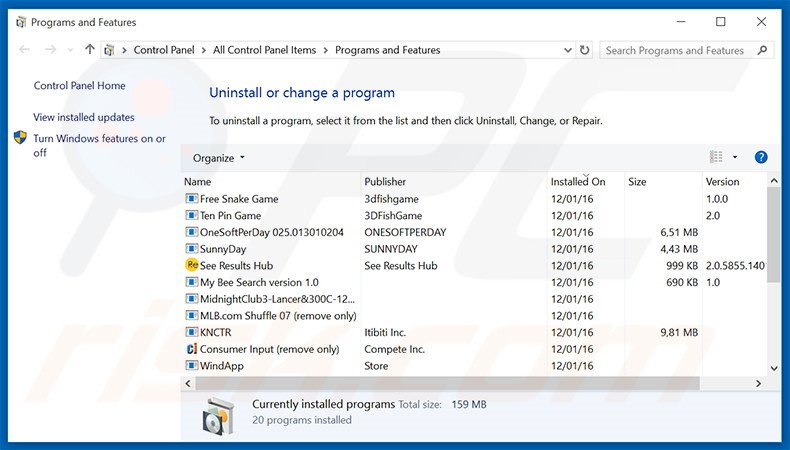This screenshot has height=450, width=790.
Task: Click the installed programs disc box icon
Action: (219, 416)
